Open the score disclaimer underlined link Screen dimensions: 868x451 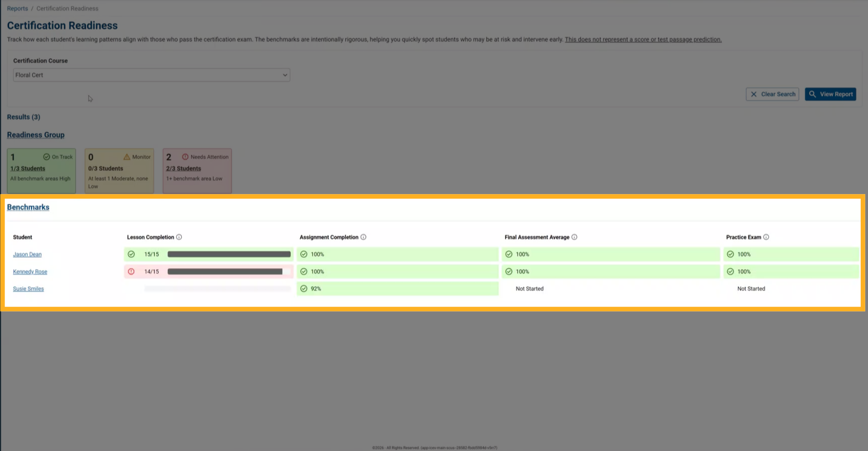point(643,39)
